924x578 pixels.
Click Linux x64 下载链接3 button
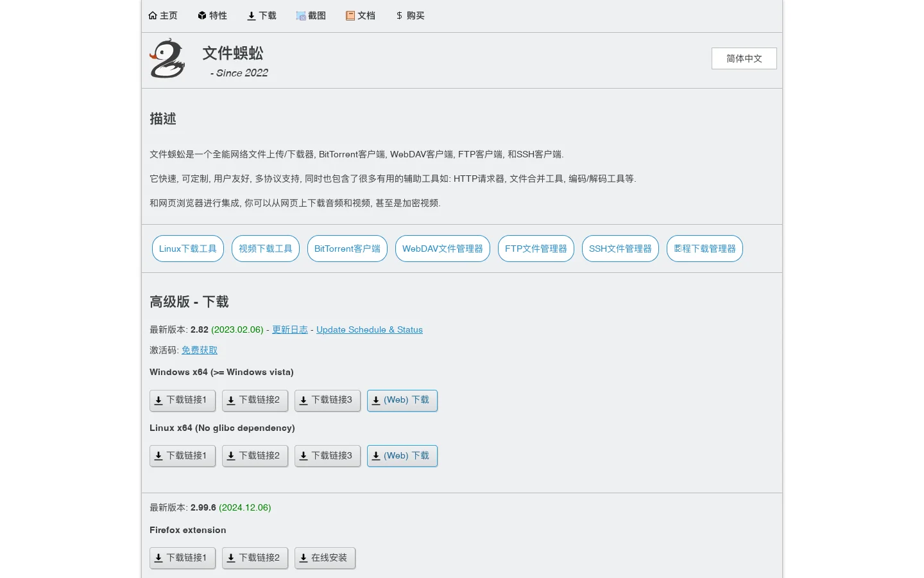click(x=327, y=456)
